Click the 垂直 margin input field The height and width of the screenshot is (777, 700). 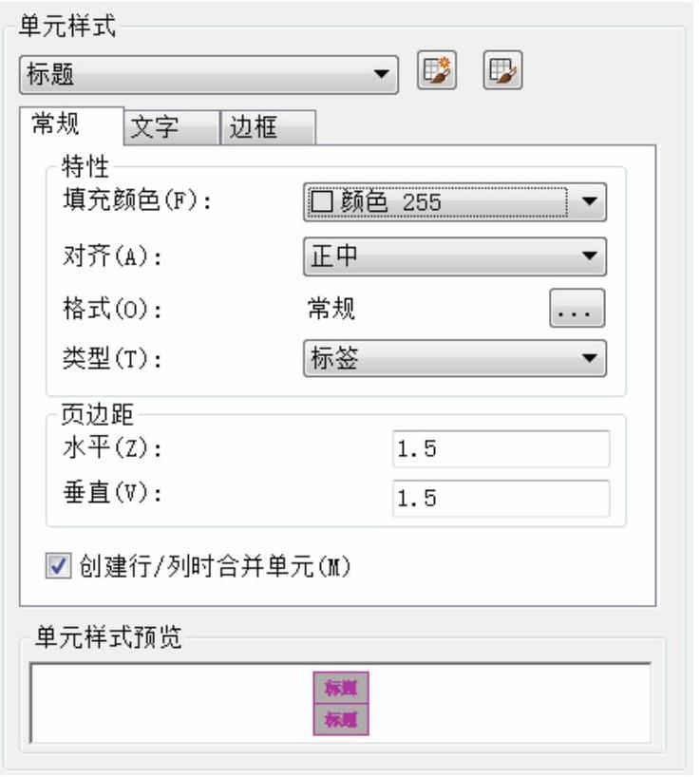501,499
